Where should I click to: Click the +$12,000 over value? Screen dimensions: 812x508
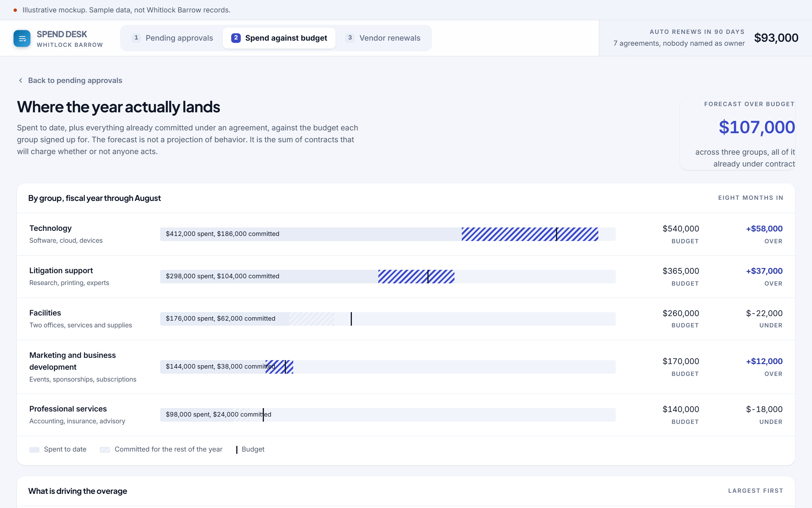[x=764, y=362]
